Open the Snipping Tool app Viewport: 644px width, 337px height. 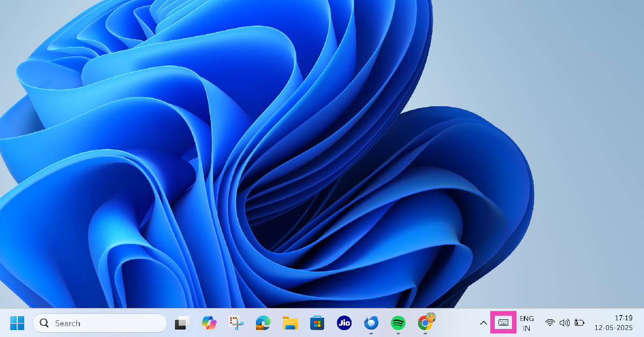[x=236, y=323]
